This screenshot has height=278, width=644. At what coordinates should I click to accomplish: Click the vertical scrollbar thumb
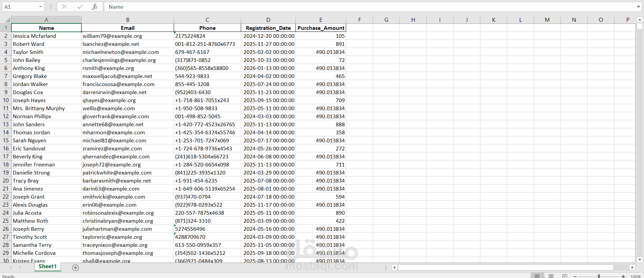click(x=640, y=26)
